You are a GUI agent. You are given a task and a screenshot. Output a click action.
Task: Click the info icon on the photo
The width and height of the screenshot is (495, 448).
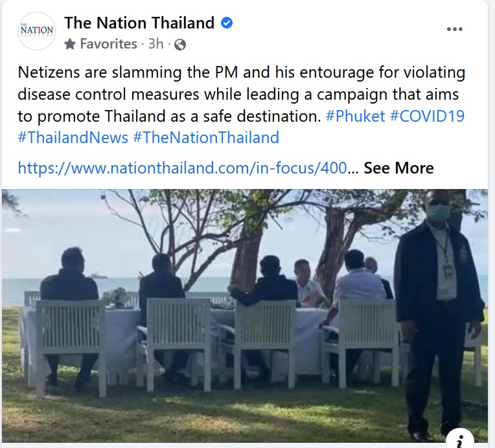pyautogui.click(x=461, y=441)
